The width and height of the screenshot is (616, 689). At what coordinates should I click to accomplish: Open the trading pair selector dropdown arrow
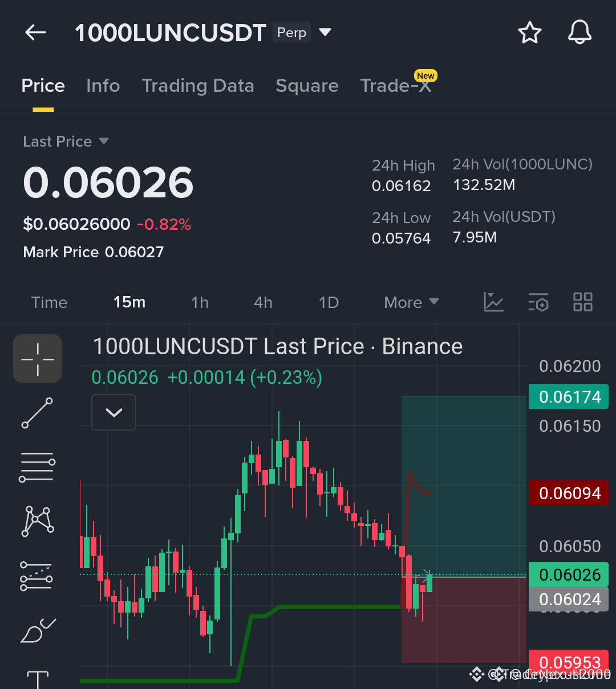pyautogui.click(x=325, y=32)
